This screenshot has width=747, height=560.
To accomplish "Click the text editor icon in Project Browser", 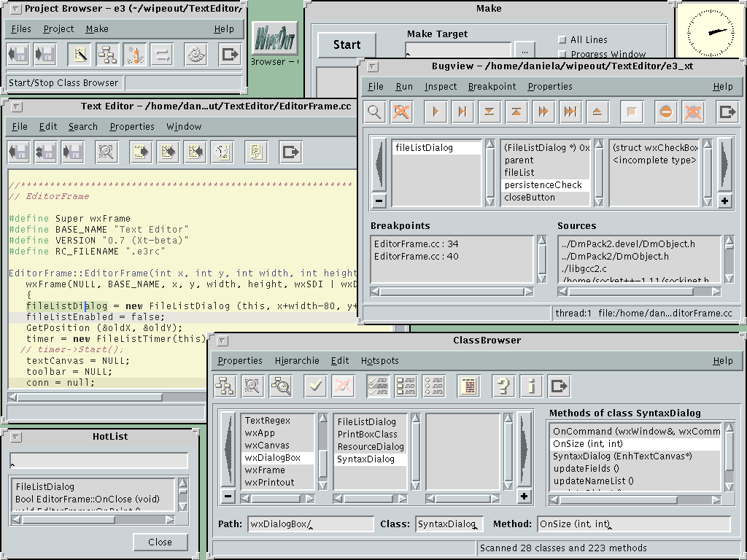I will click(x=79, y=55).
